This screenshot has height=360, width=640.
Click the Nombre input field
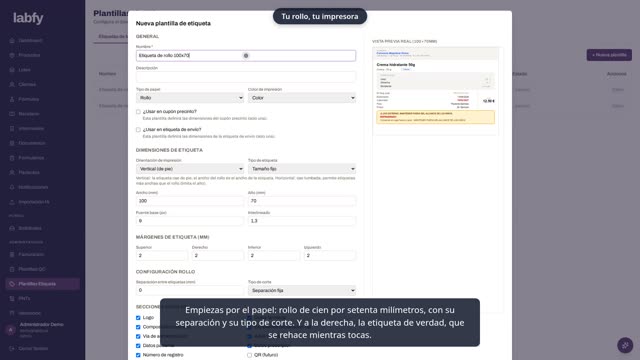[246, 56]
